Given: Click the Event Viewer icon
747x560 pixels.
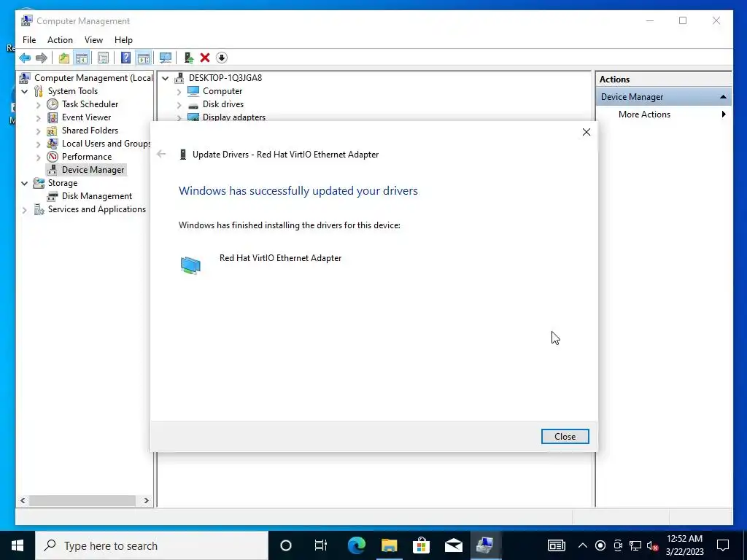Looking at the screenshot, I should [53, 117].
